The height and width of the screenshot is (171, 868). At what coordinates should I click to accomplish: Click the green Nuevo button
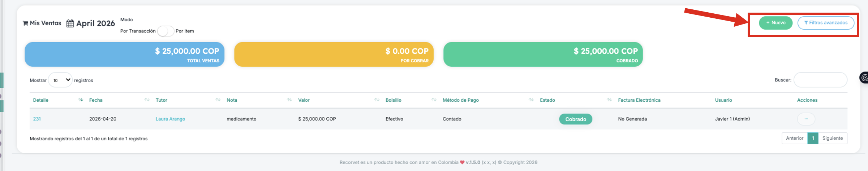pos(775,23)
